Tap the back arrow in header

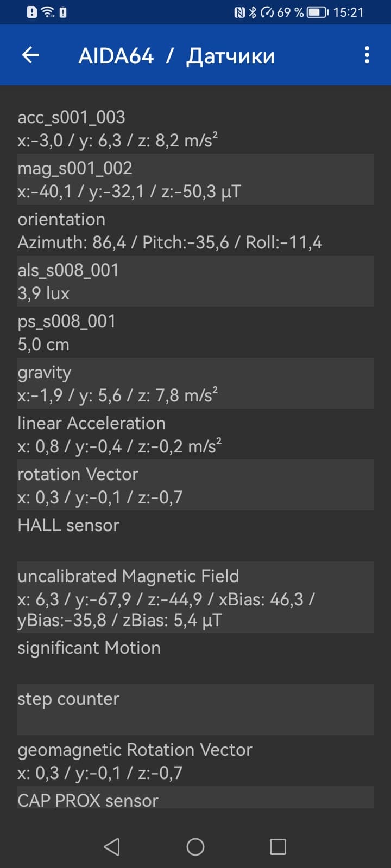coord(31,55)
